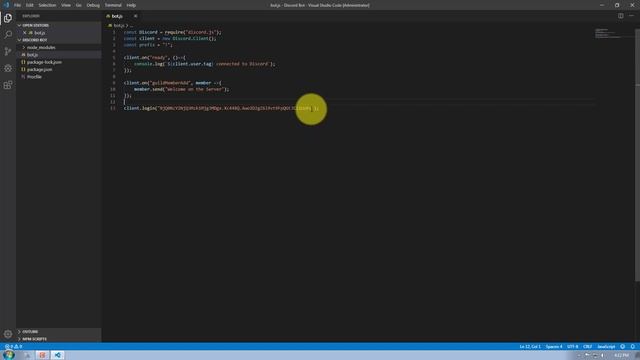The width and height of the screenshot is (640, 360).
Task: Open the Debug view in activity bar
Action: [x=8, y=68]
